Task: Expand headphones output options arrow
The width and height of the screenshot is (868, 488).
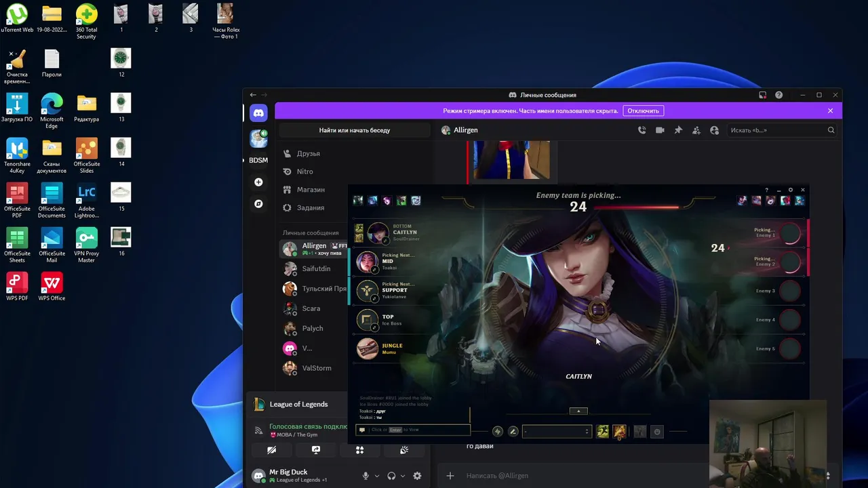Action: point(402,476)
